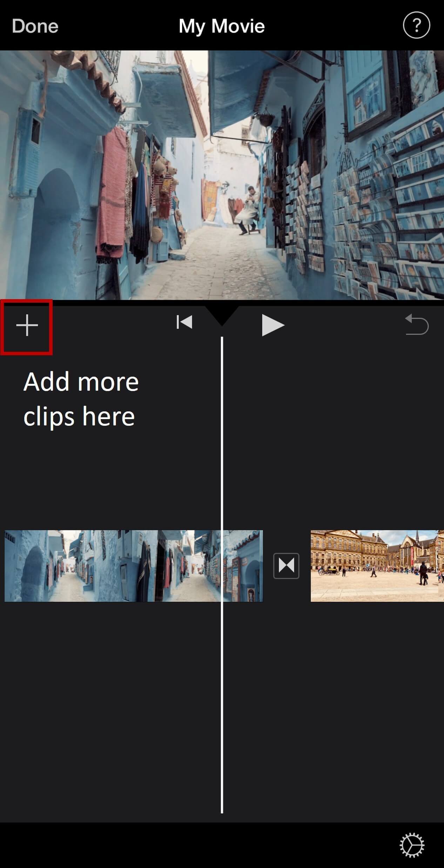Tap Done to finish editing
Image resolution: width=444 pixels, height=868 pixels.
click(35, 26)
